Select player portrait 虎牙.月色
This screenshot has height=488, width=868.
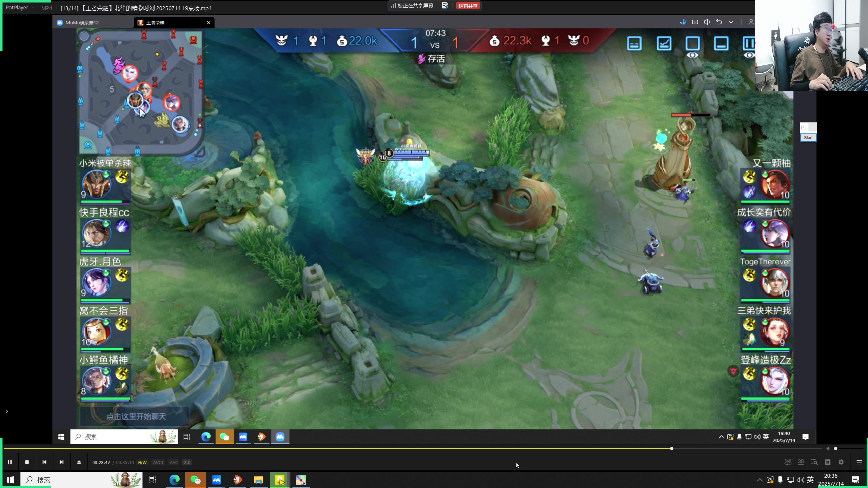click(97, 282)
